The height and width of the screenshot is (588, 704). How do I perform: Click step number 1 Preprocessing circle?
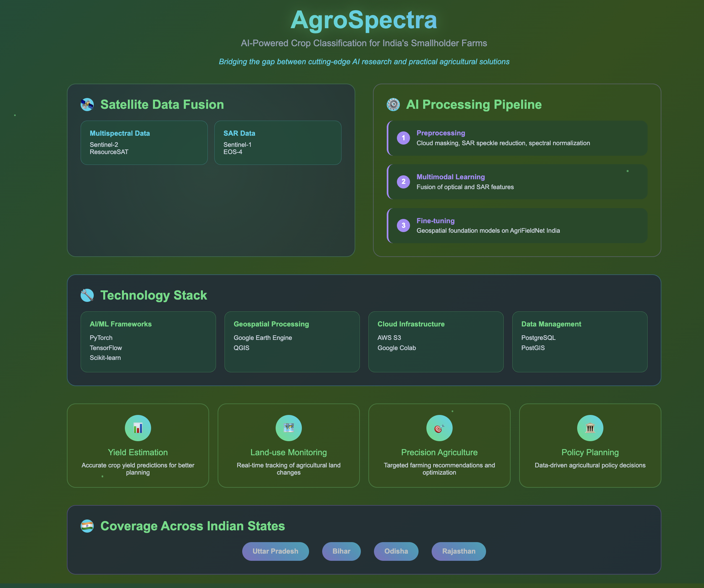[x=403, y=138]
